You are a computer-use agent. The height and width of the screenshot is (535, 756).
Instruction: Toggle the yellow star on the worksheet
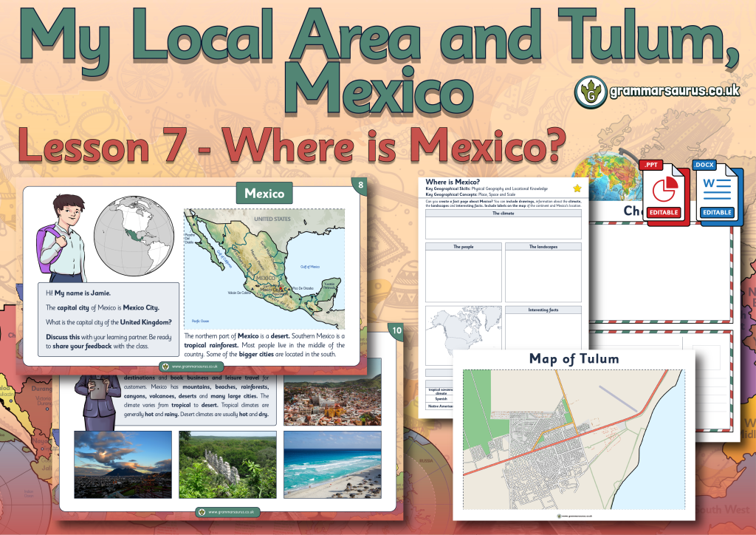pyautogui.click(x=577, y=188)
